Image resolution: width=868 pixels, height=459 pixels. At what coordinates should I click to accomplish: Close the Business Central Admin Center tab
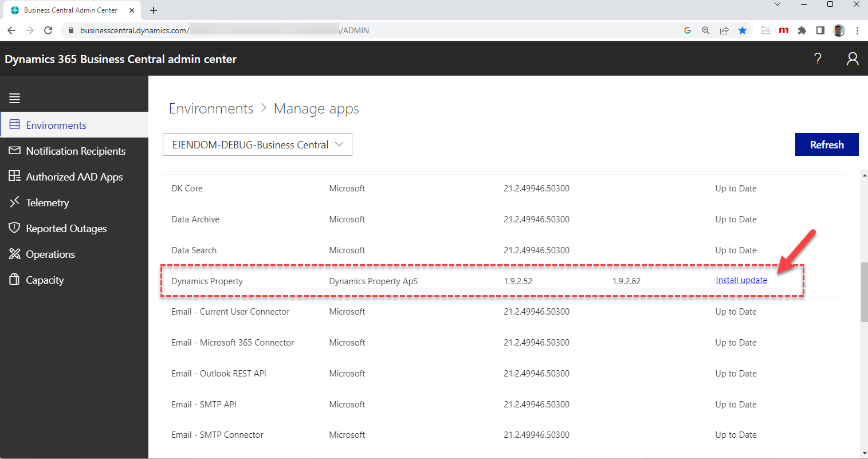(x=132, y=10)
